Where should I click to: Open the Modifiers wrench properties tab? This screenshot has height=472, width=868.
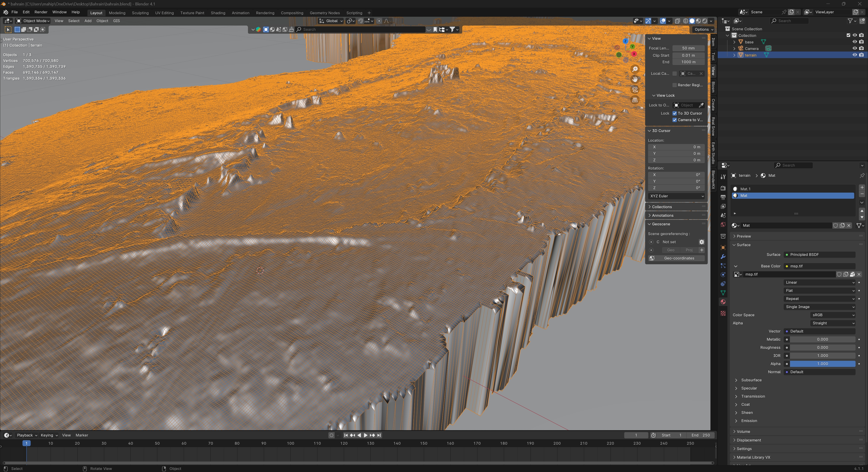(x=723, y=257)
